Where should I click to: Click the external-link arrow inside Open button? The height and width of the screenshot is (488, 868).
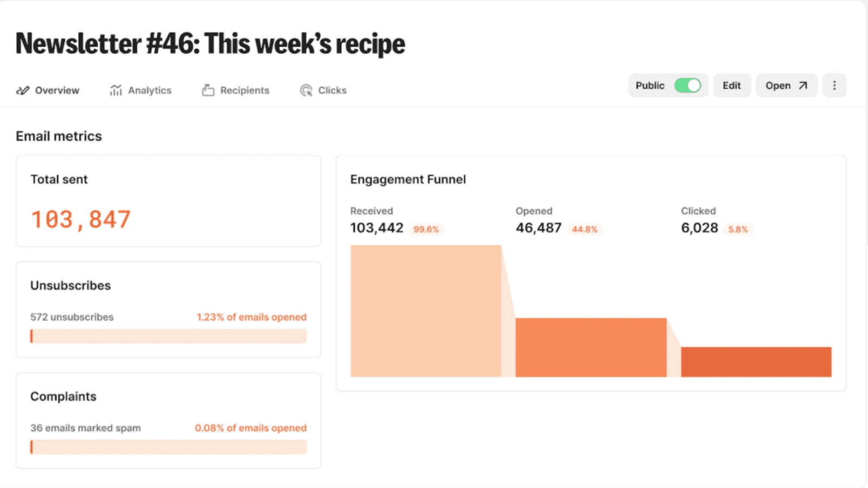coord(802,85)
